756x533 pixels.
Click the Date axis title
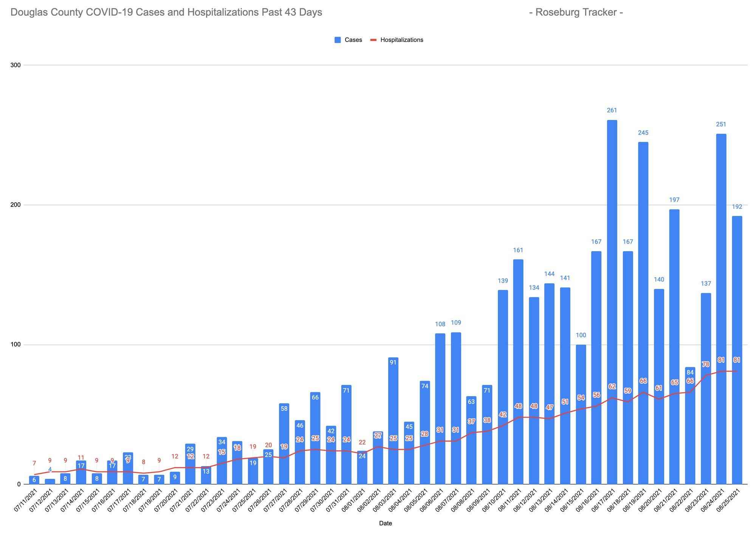tap(385, 524)
